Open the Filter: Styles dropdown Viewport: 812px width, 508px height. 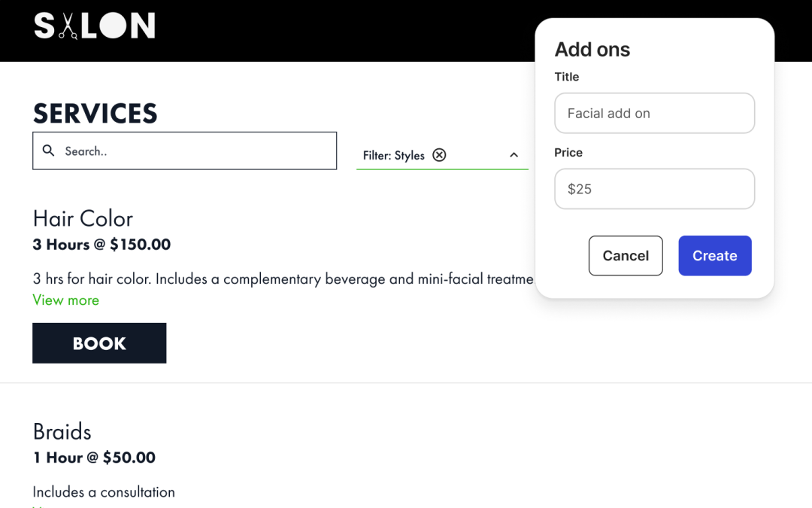393,155
